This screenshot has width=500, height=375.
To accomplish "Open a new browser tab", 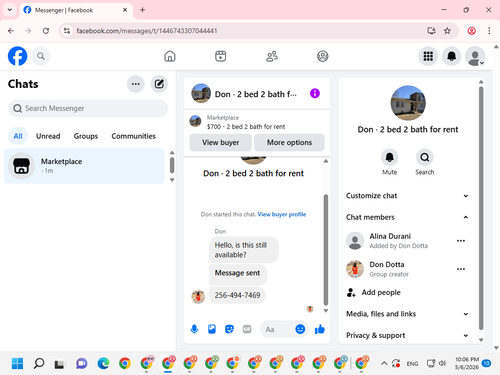I will pyautogui.click(x=142, y=10).
